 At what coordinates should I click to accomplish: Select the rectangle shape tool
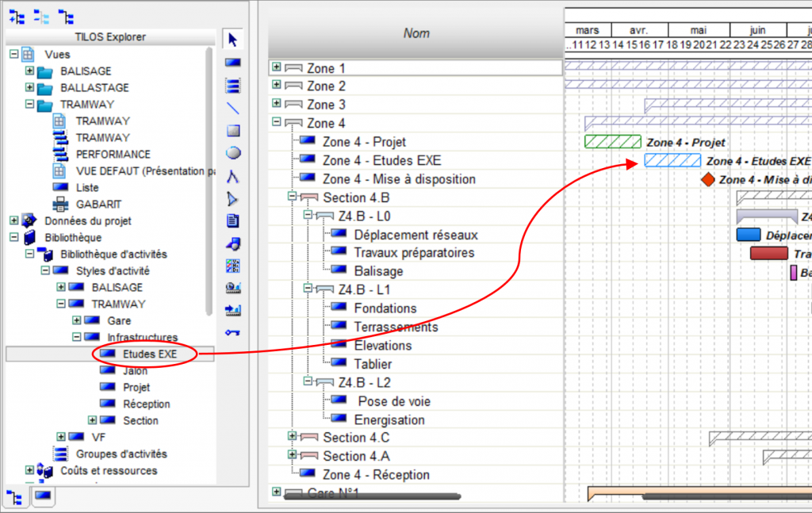(233, 131)
